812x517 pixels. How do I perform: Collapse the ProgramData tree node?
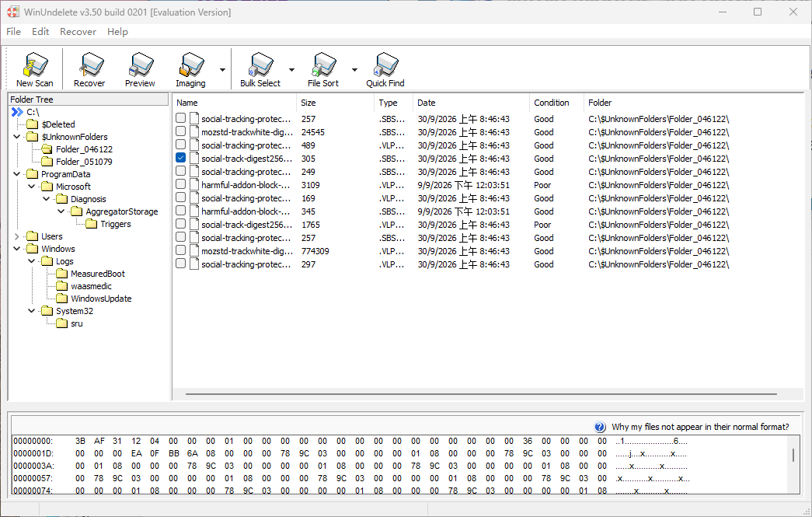[x=17, y=174]
